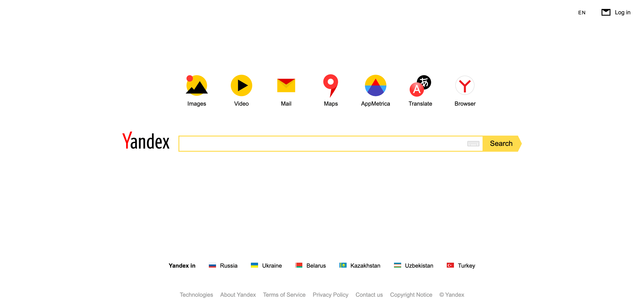Open Privacy Policy page
644x307 pixels.
point(331,295)
